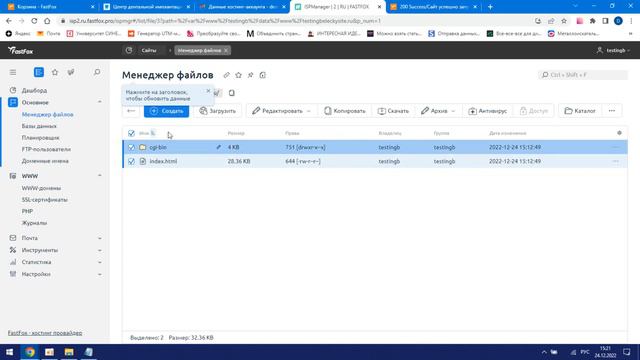Toggle the select-all checkbox in table header
The image size is (640, 360).
[131, 133]
